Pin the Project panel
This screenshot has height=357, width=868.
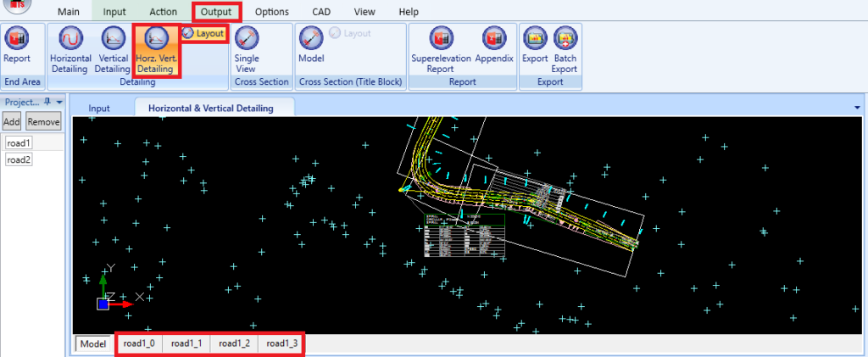(x=47, y=102)
